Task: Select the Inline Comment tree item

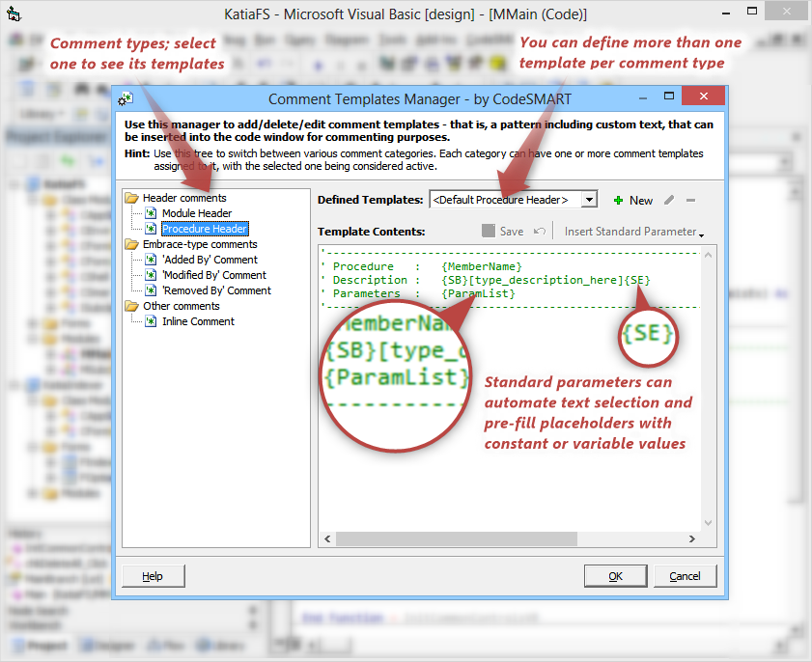Action: point(198,322)
